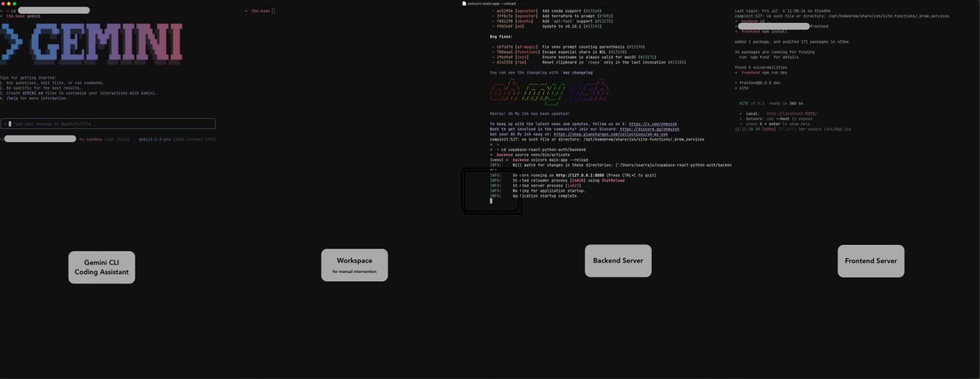The height and width of the screenshot is (379, 980).
Task: Click the 'Tips for getting started:' line
Action: click(29, 78)
